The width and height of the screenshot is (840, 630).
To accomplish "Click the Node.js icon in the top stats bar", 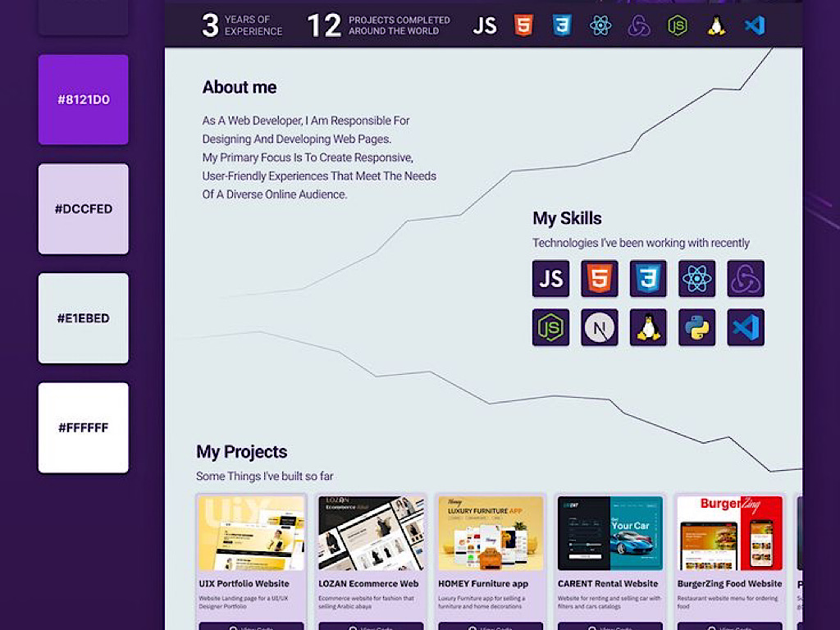I will [678, 25].
